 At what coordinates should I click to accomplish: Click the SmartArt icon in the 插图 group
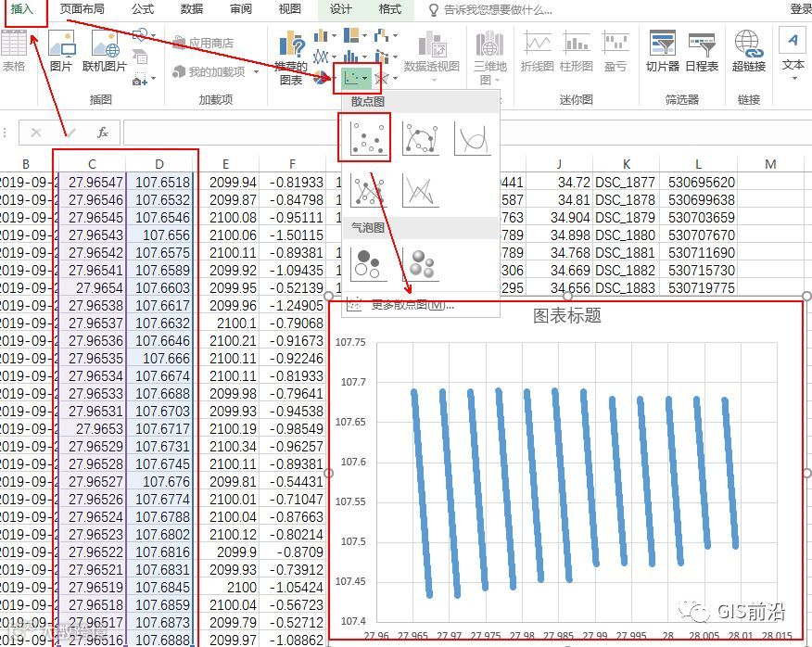pos(140,56)
